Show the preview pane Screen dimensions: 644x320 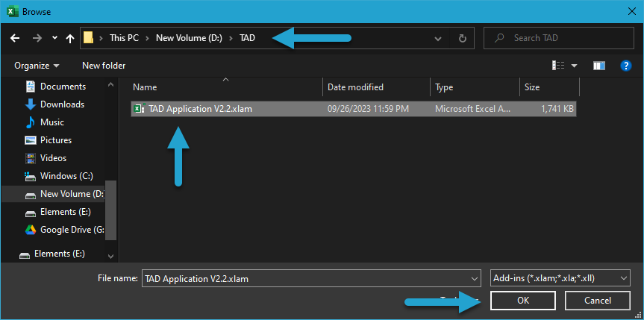pyautogui.click(x=599, y=66)
